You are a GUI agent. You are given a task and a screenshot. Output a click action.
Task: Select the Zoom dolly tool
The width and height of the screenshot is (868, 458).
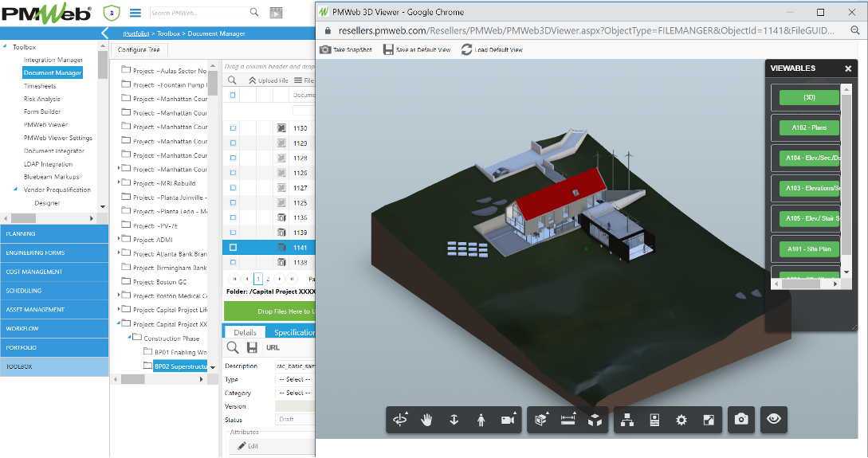click(454, 420)
